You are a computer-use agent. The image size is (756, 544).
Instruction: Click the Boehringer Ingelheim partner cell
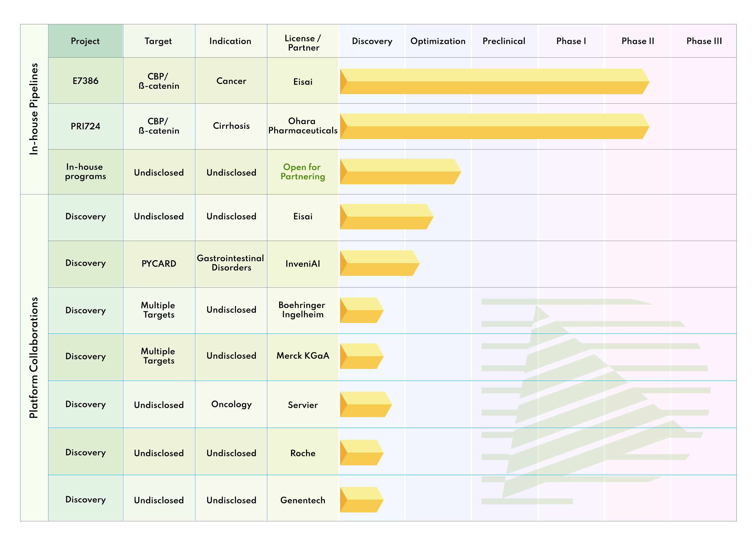tap(303, 310)
